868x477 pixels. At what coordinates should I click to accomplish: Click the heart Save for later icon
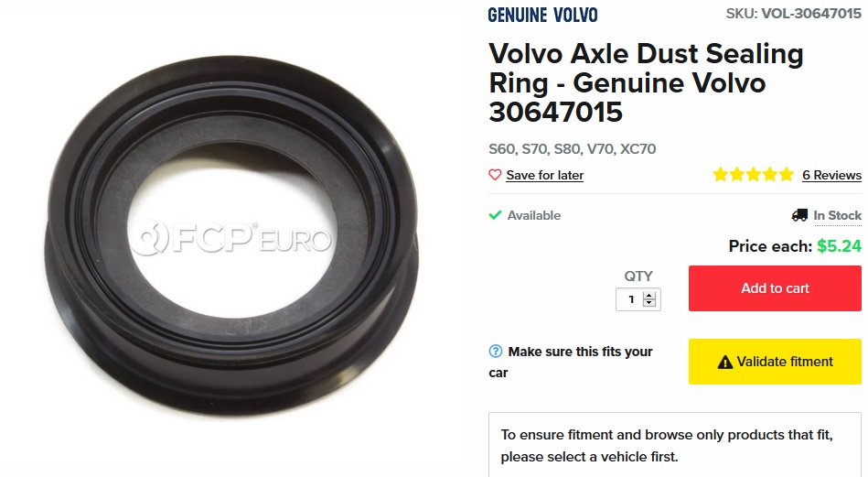tap(495, 175)
